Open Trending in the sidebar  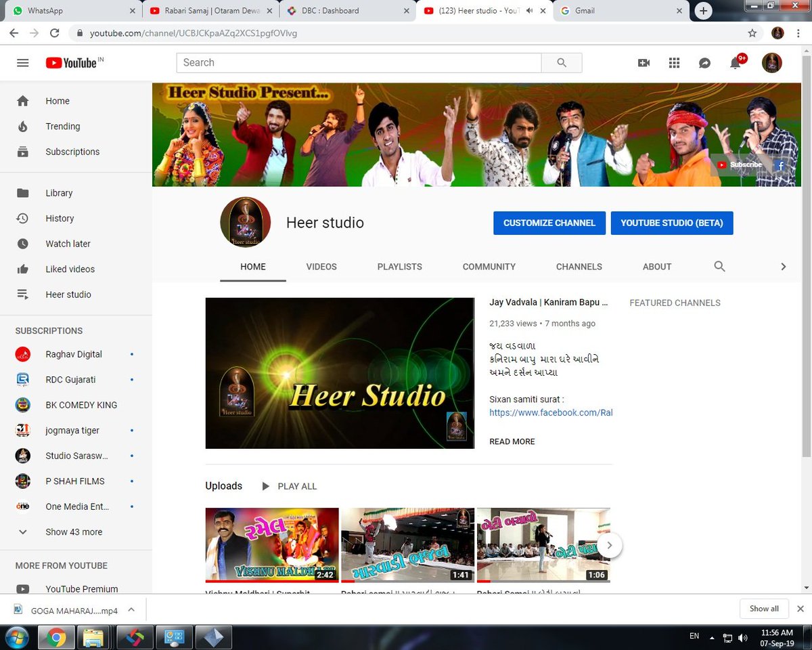coord(76,127)
